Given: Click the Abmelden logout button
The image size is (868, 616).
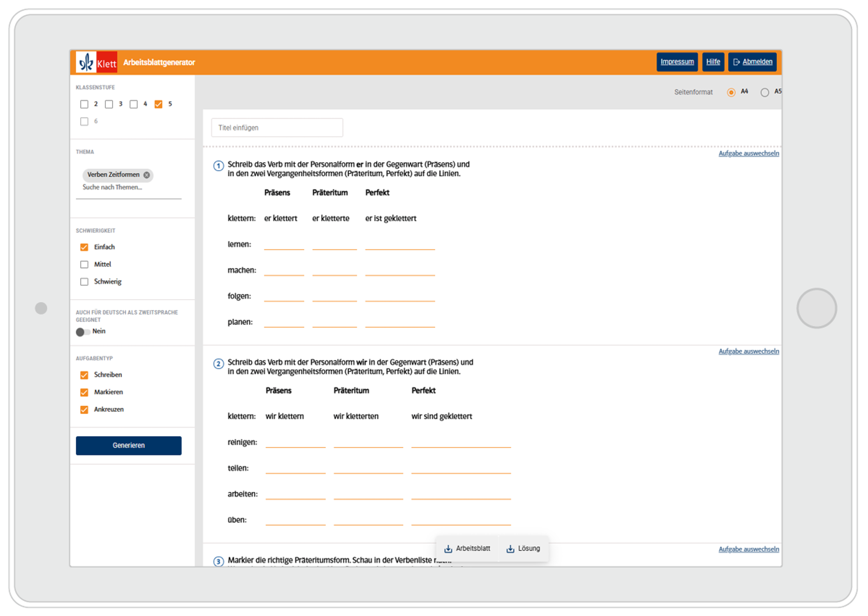Looking at the screenshot, I should click(752, 62).
